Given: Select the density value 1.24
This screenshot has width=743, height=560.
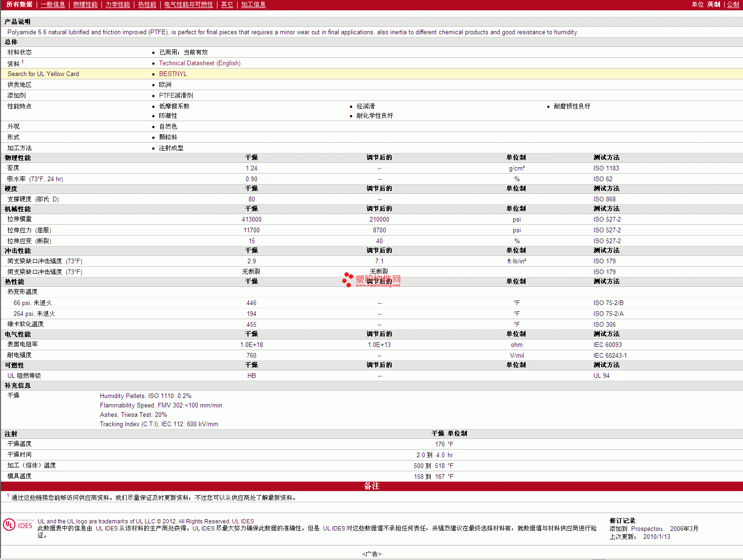Looking at the screenshot, I should (x=251, y=168).
